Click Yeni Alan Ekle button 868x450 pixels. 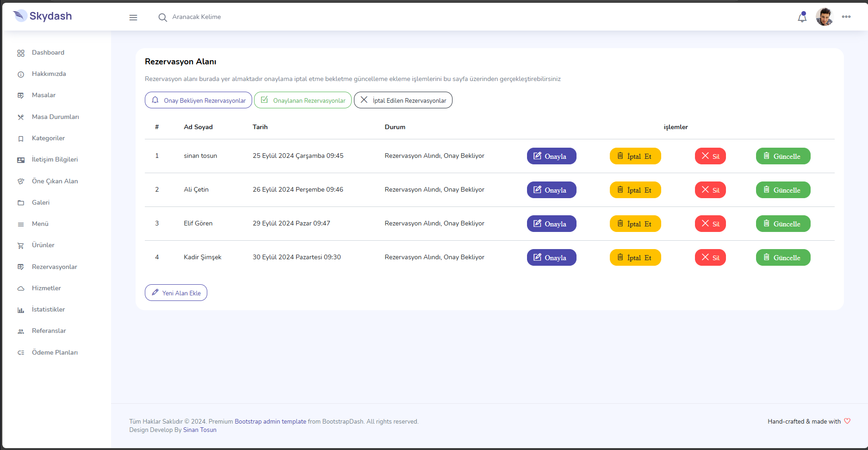click(x=176, y=293)
